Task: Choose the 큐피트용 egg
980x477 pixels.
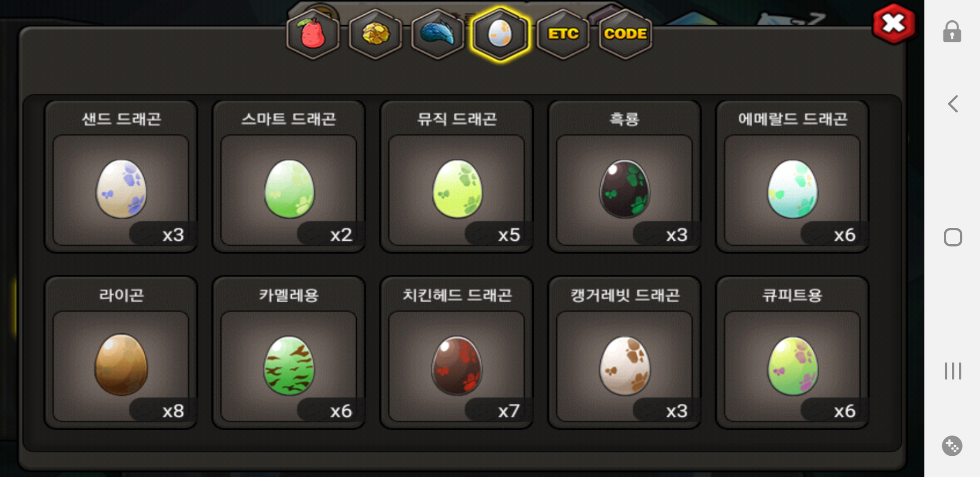Action: 792,352
